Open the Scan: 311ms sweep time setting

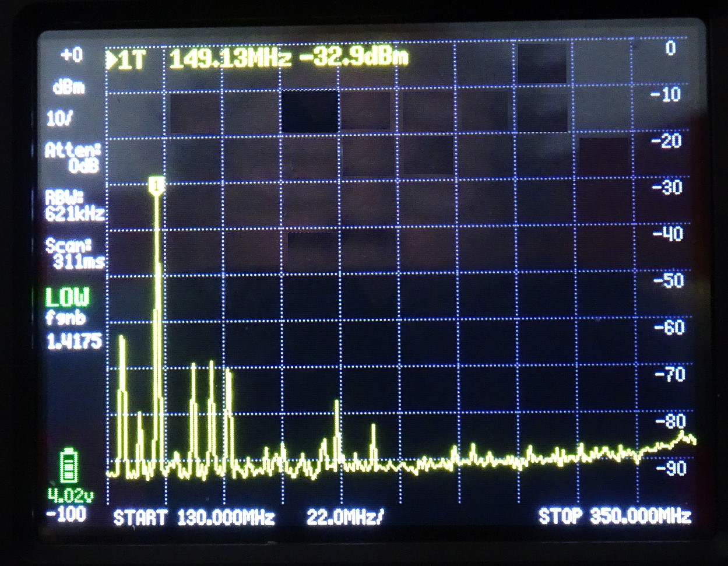tap(75, 254)
